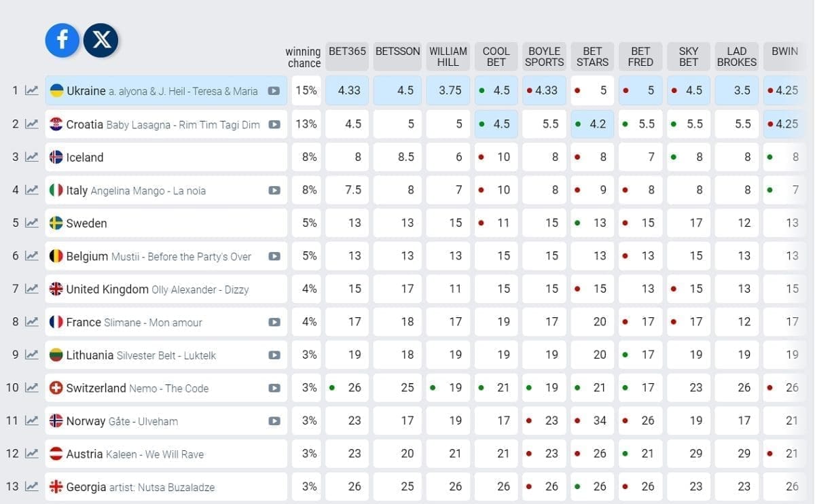Viewport: 815px width, 504px height.
Task: Play Belgium's Before the Party's Over video
Action: click(274, 256)
